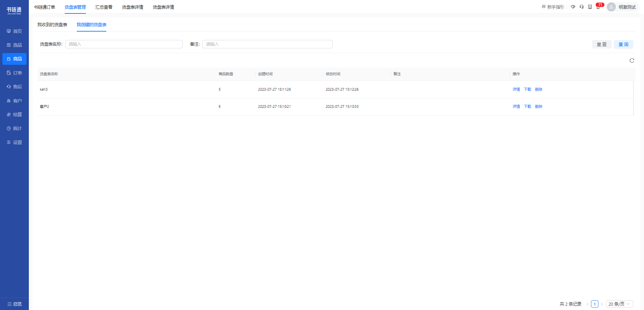Open 订单 in the sidebar
The width and height of the screenshot is (644, 310).
coord(14,73)
